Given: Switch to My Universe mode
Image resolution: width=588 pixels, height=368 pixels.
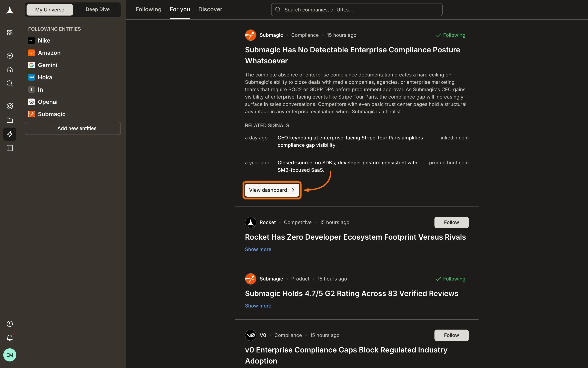Looking at the screenshot, I should pos(50,10).
